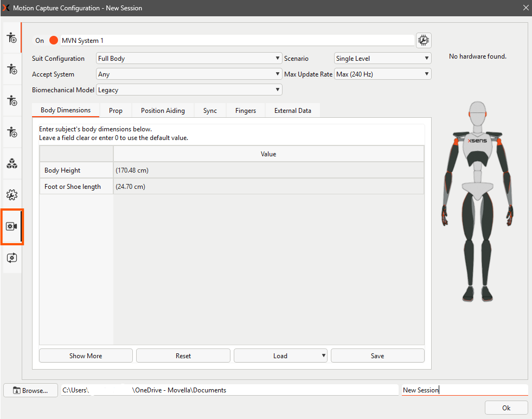532x419 pixels.
Task: Click the Reset button
Action: pyautogui.click(x=183, y=355)
